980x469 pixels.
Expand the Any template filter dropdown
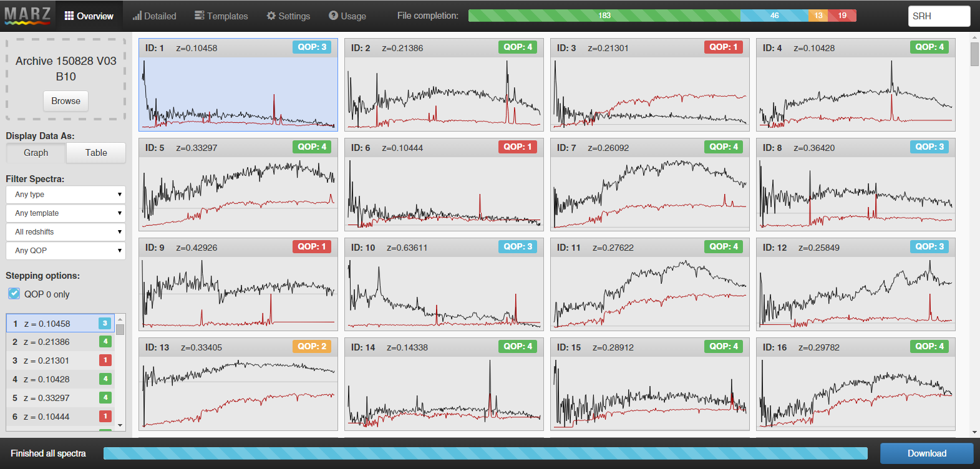[66, 213]
